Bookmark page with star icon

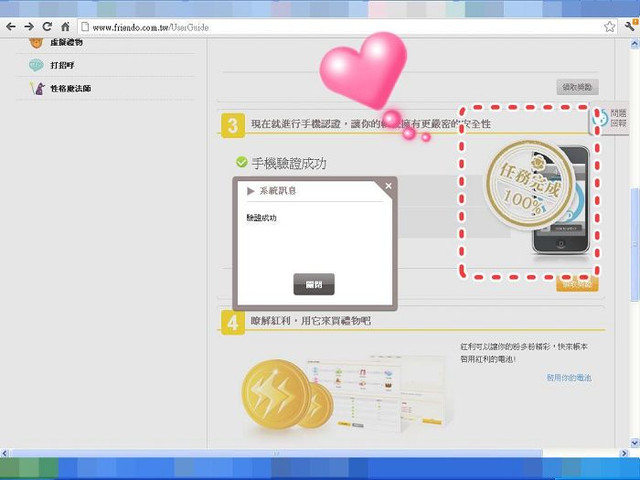click(609, 27)
